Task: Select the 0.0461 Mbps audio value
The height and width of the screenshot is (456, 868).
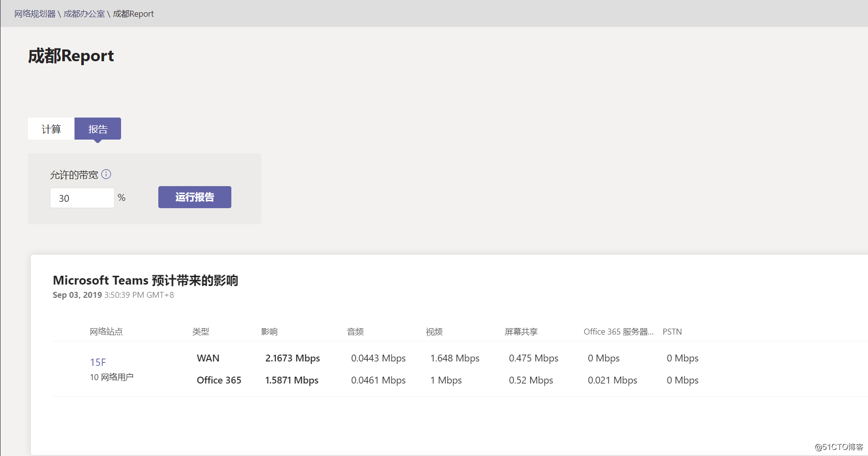Action: (x=378, y=380)
